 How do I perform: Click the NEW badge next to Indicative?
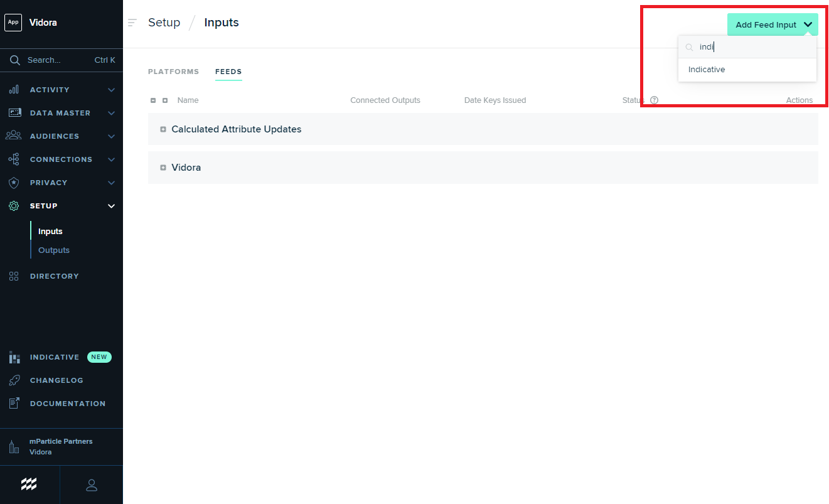point(99,357)
